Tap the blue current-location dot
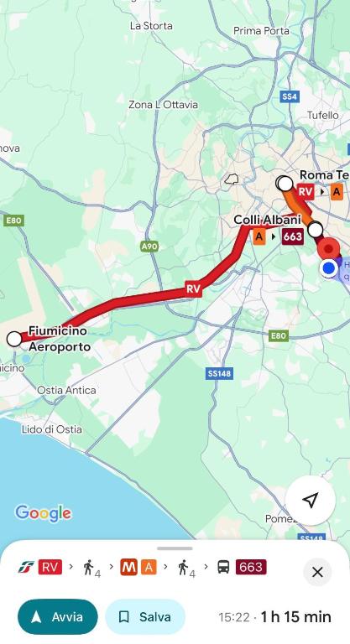The image size is (350, 644). tap(328, 268)
